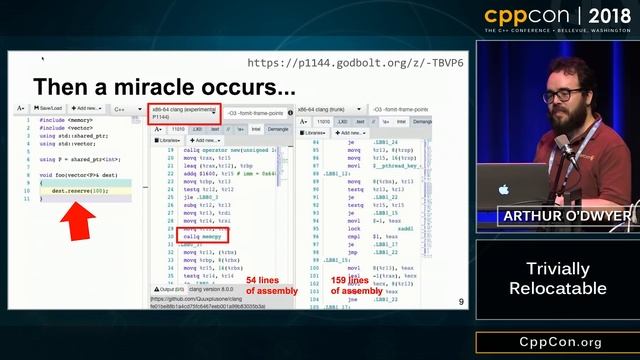The height and width of the screenshot is (360, 640).
Task: Click the source line void foo(vector<P>& dest)
Action: pyautogui.click(x=78, y=175)
